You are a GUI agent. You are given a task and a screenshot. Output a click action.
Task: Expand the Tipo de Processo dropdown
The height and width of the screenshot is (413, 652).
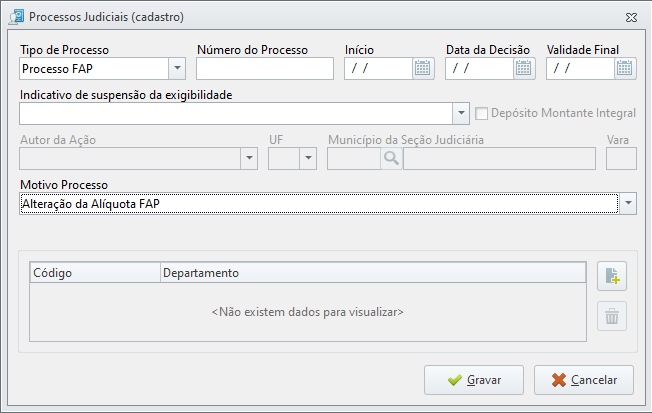(177, 68)
